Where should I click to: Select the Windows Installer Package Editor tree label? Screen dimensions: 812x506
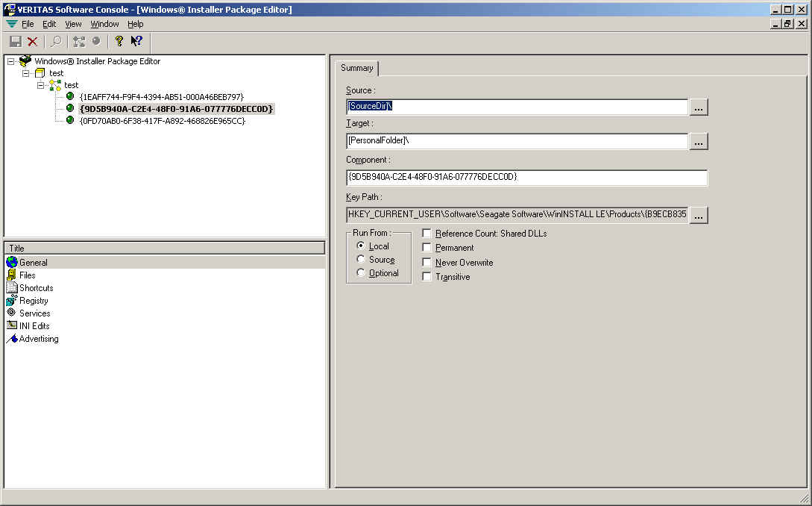tap(98, 61)
